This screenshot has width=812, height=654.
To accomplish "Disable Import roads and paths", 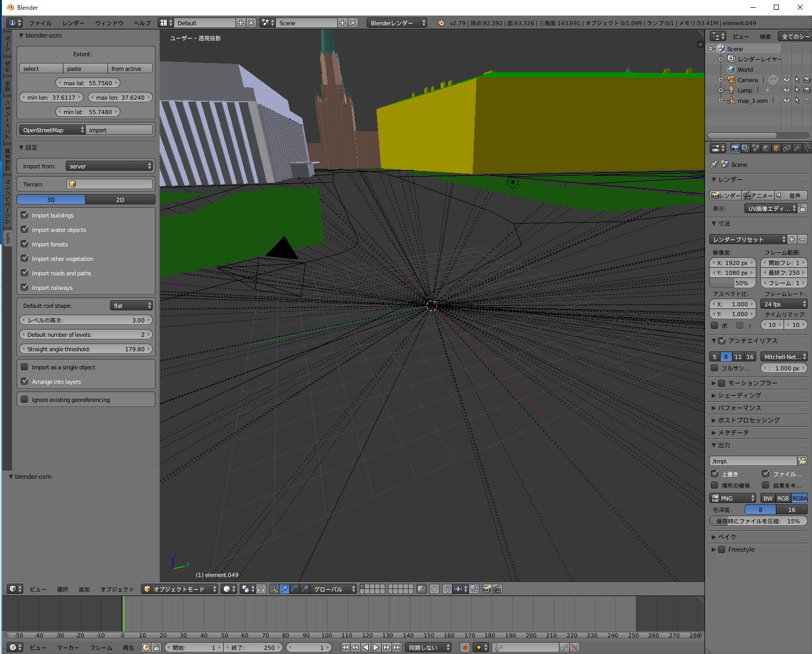I will pyautogui.click(x=25, y=273).
